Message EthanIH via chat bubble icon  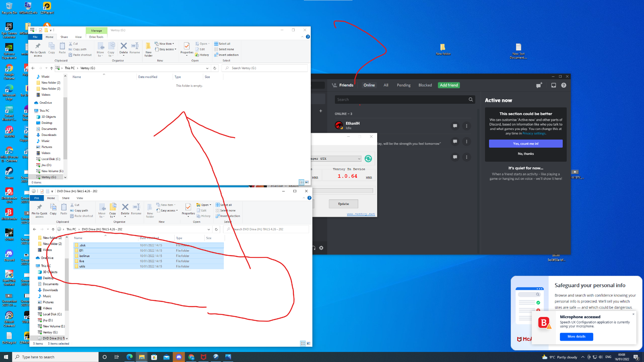(455, 126)
